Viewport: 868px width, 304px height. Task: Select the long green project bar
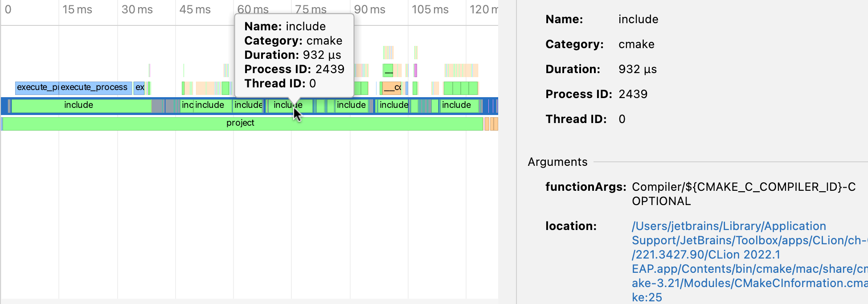[x=241, y=123]
